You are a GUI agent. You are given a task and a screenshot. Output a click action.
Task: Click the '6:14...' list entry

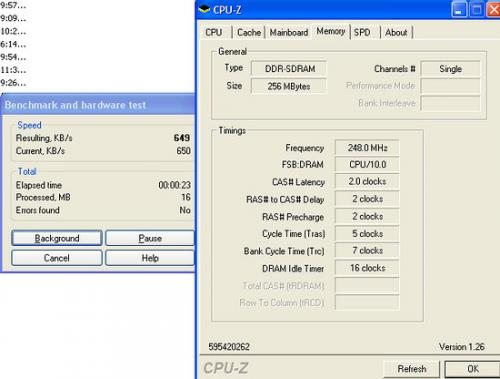(13, 44)
